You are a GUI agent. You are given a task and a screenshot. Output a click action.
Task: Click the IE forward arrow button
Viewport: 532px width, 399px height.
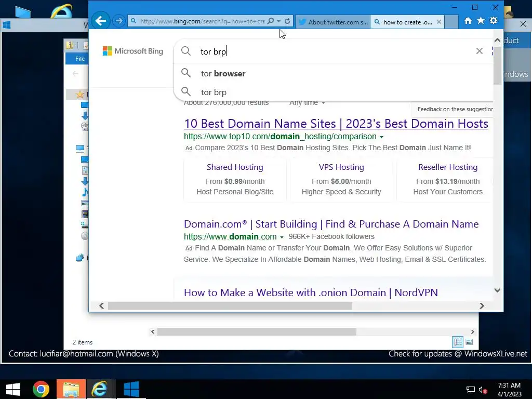pos(119,21)
